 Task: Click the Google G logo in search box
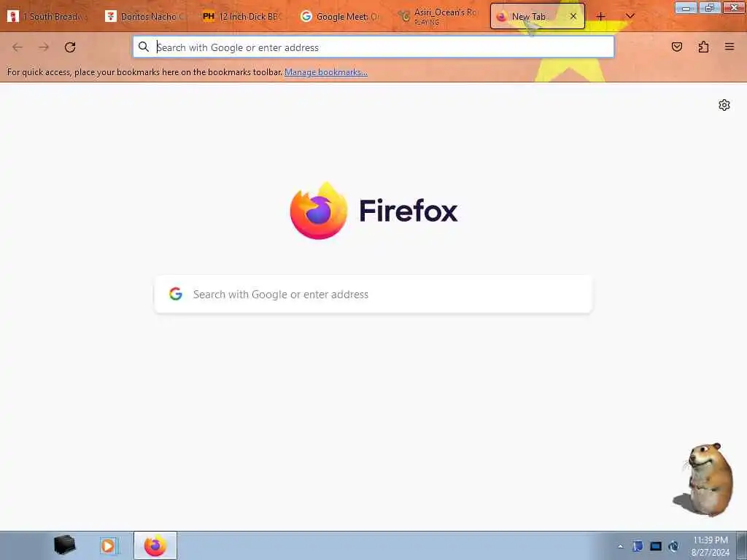(x=176, y=295)
